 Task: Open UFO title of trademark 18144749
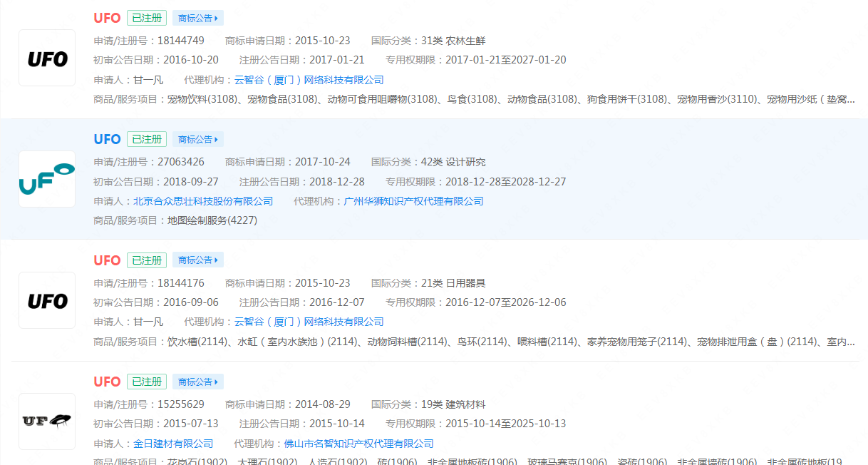coord(107,18)
